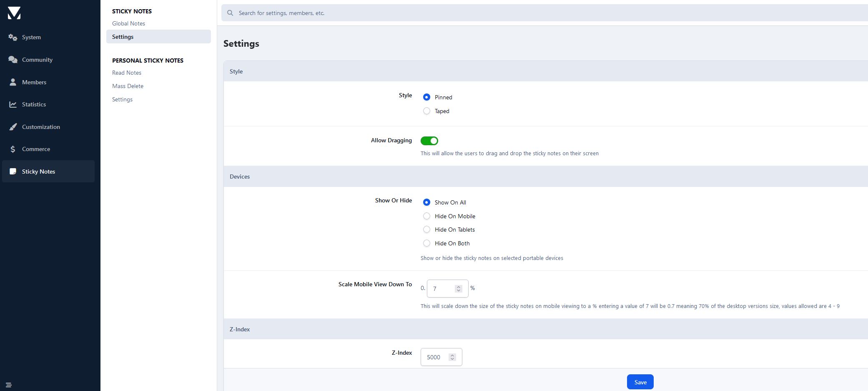Click the Invision logo icon
The height and width of the screenshot is (391, 868).
click(14, 13)
